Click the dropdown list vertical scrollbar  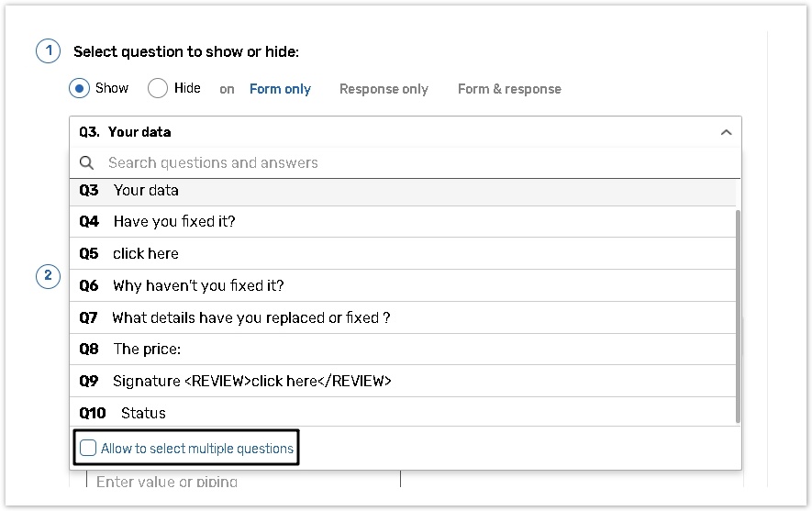coord(739,312)
